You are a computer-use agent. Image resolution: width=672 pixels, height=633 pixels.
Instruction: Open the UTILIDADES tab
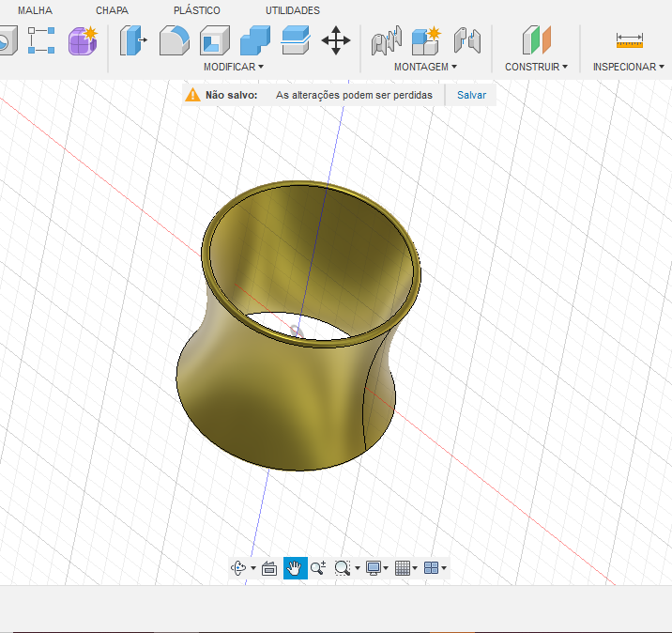(x=293, y=10)
